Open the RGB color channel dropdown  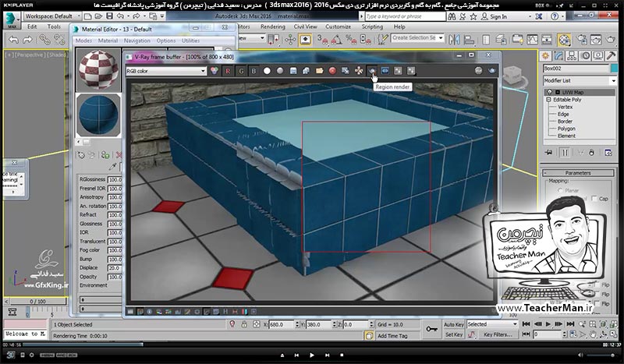pyautogui.click(x=166, y=71)
